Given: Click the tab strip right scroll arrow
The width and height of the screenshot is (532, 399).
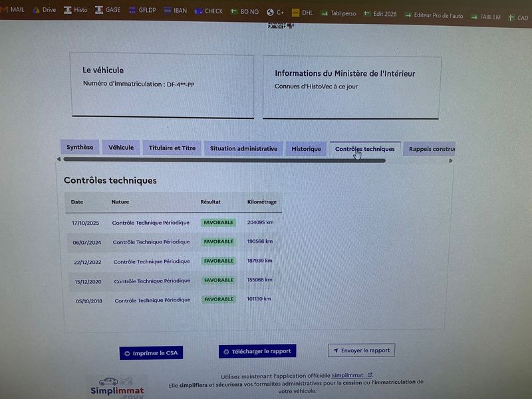Looking at the screenshot, I should pyautogui.click(x=451, y=160).
